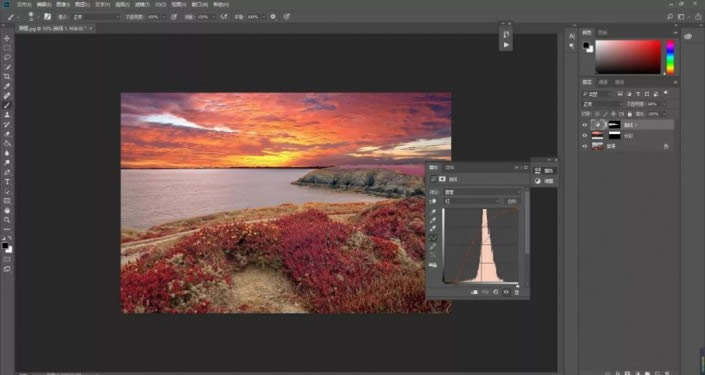Viewport: 705px width, 375px height.
Task: Open the Actions panel play icon
Action: (x=506, y=45)
